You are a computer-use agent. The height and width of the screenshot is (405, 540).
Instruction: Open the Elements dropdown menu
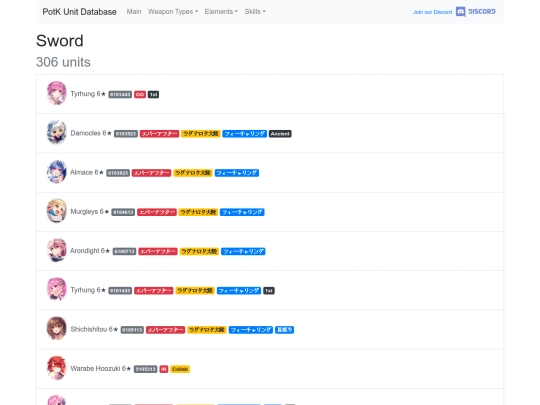[221, 12]
